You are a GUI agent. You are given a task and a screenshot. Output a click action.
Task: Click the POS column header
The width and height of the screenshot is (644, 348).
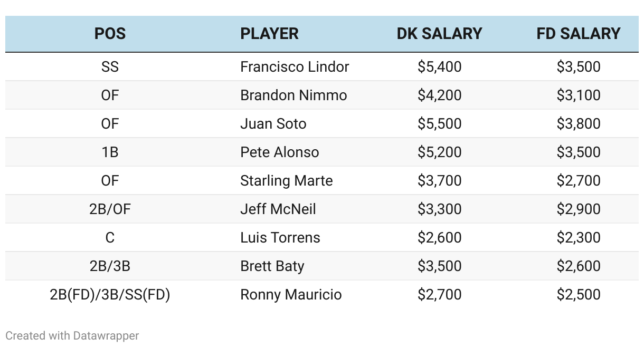[x=110, y=34]
